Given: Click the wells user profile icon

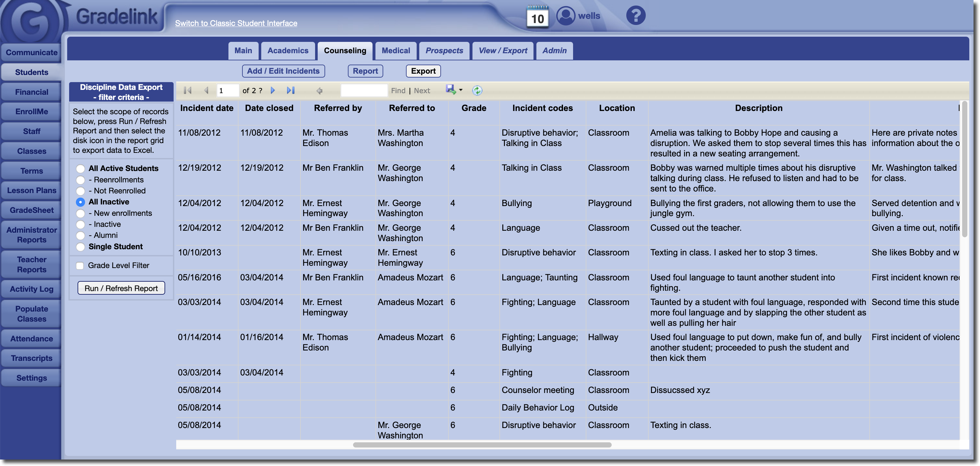Looking at the screenshot, I should 566,16.
